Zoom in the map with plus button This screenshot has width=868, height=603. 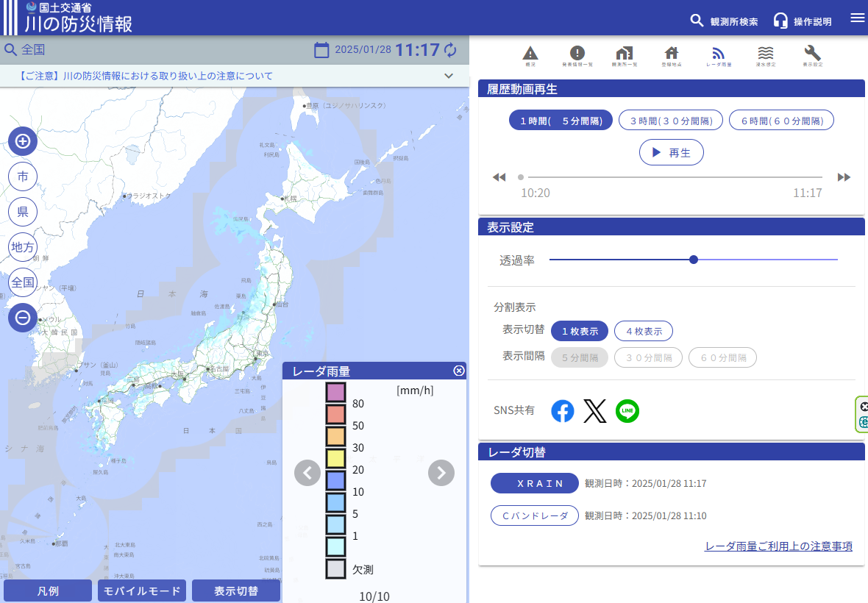click(23, 141)
